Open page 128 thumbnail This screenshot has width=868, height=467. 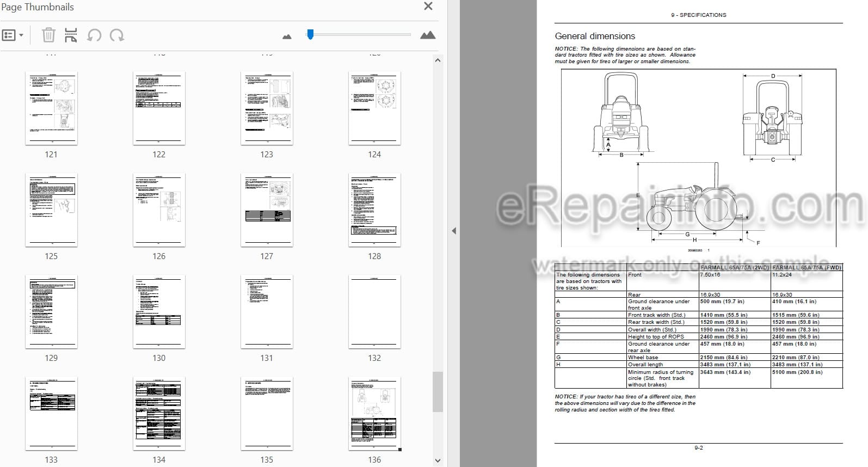pos(374,210)
